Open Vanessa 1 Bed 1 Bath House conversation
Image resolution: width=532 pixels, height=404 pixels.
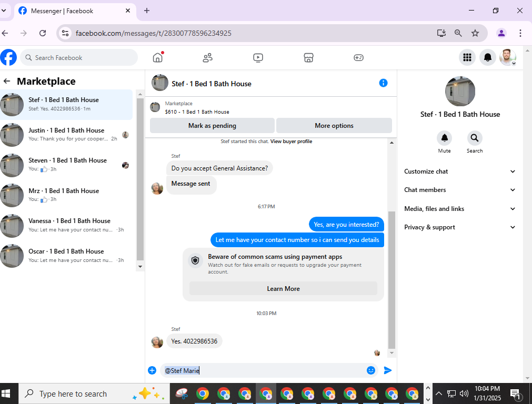pyautogui.click(x=66, y=225)
